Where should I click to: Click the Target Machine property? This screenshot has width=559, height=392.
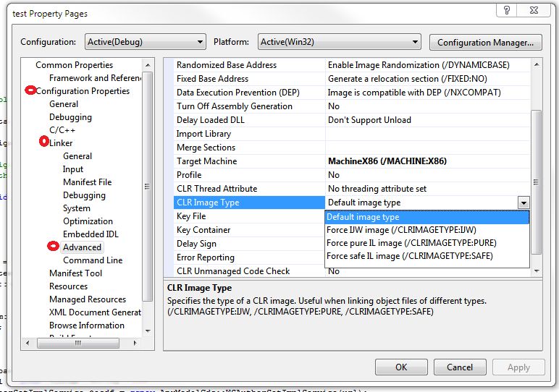206,161
